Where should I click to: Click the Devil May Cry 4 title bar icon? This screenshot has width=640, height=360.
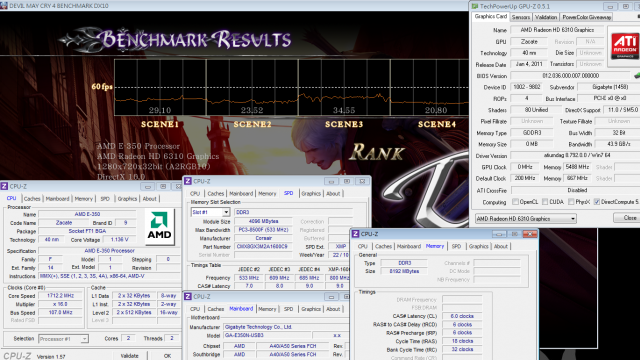click(4, 6)
